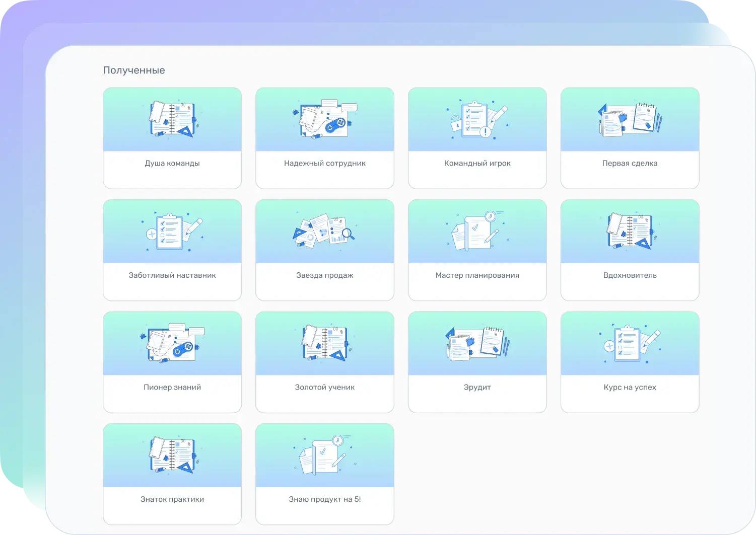Image resolution: width=756 pixels, height=535 pixels.
Task: Select the Звезда продаж badge illustration
Action: (325, 232)
